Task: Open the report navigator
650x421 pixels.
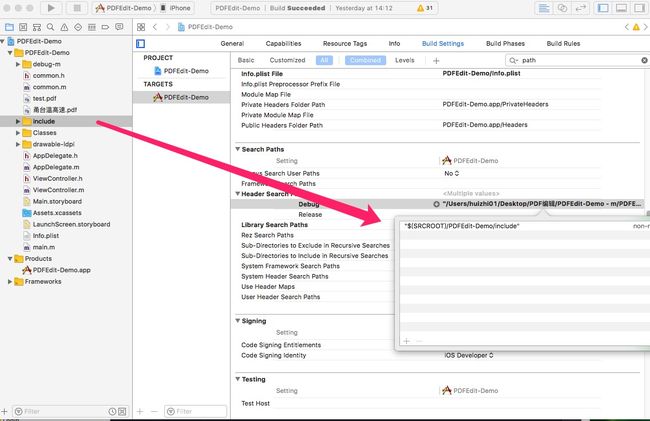Action: click(x=119, y=27)
